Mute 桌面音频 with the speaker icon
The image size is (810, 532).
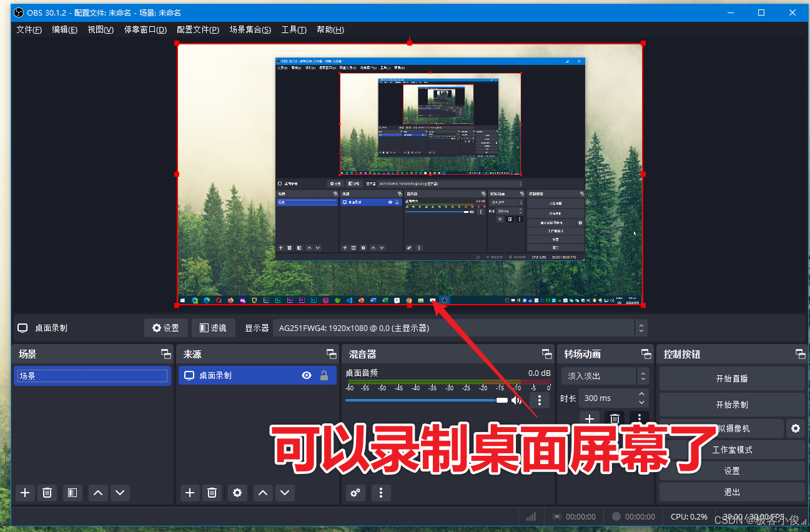[516, 400]
